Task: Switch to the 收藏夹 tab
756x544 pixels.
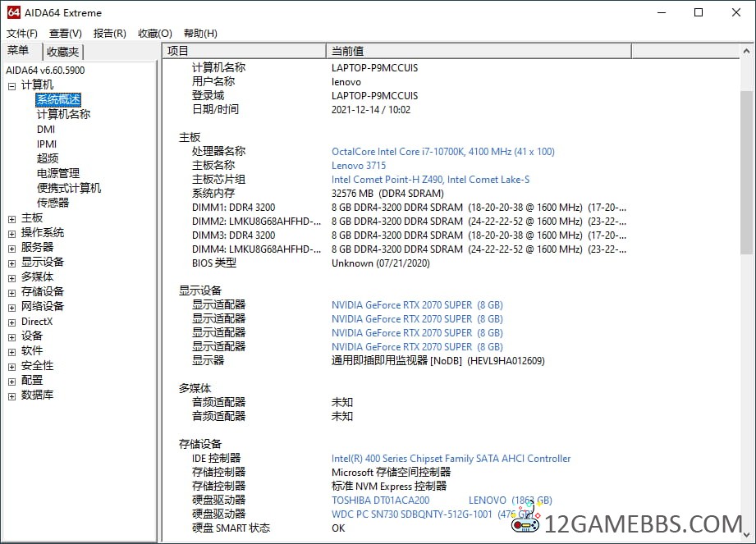Action: 62,51
